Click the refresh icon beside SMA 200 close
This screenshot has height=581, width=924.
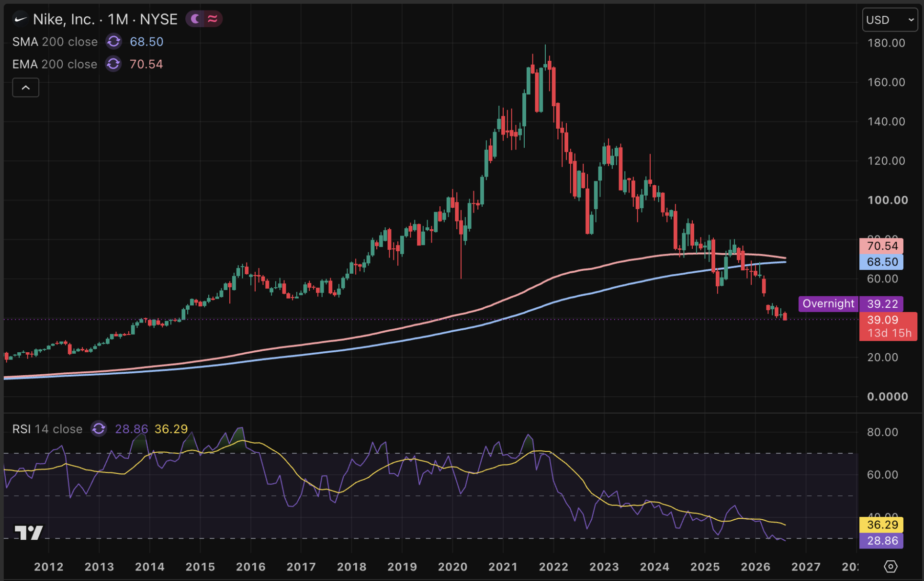point(113,42)
